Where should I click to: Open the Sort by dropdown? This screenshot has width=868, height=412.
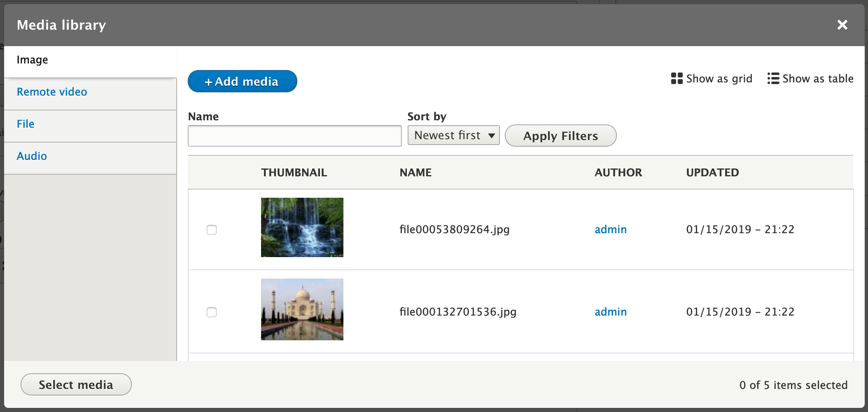[453, 136]
